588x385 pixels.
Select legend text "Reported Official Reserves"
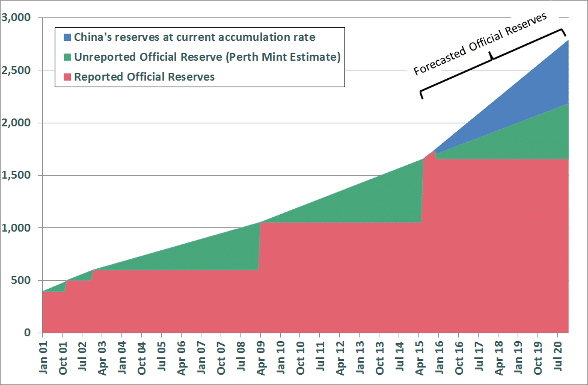tap(144, 77)
